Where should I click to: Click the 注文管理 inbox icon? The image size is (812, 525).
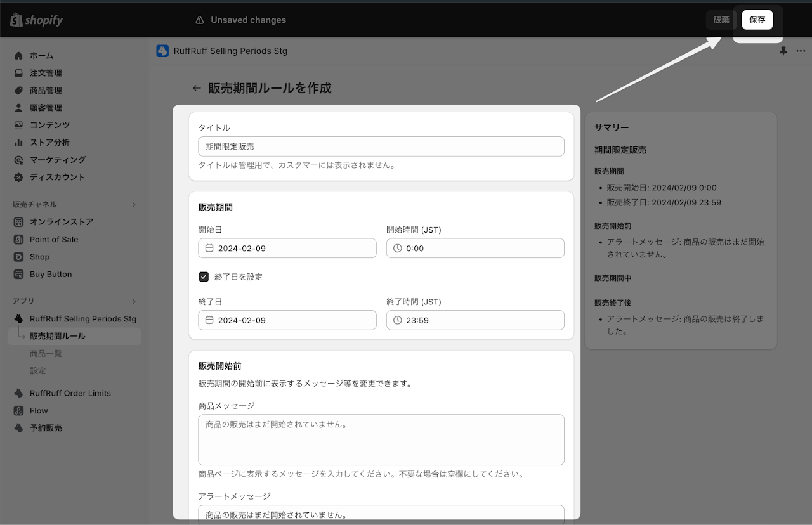click(18, 73)
